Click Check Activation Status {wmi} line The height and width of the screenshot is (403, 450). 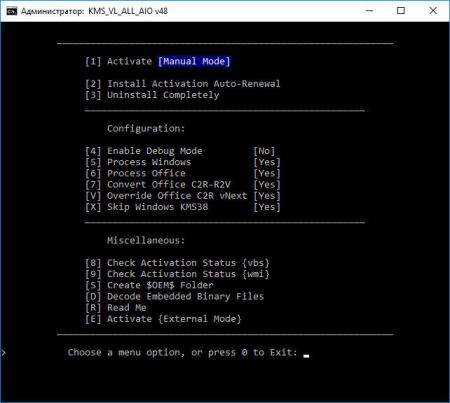(177, 274)
